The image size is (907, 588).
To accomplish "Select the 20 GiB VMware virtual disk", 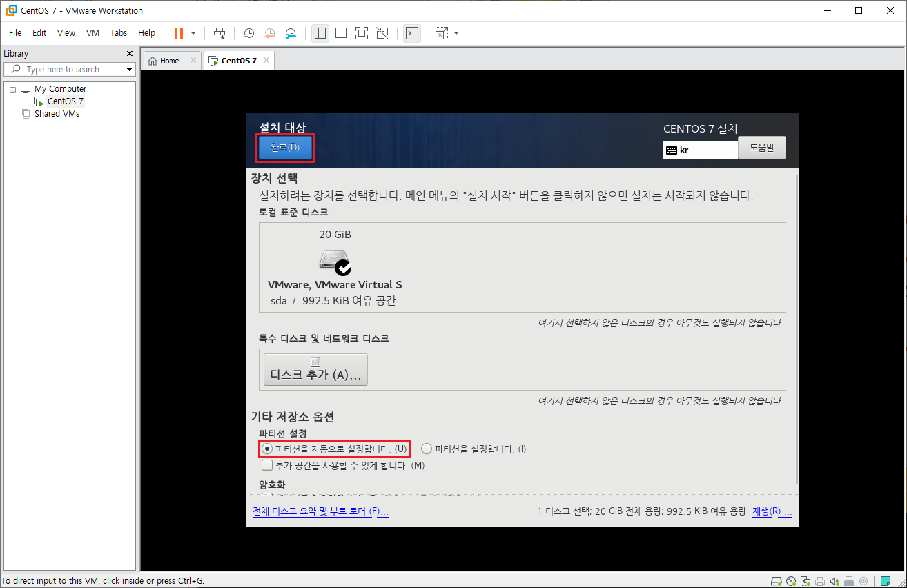I will [x=335, y=267].
